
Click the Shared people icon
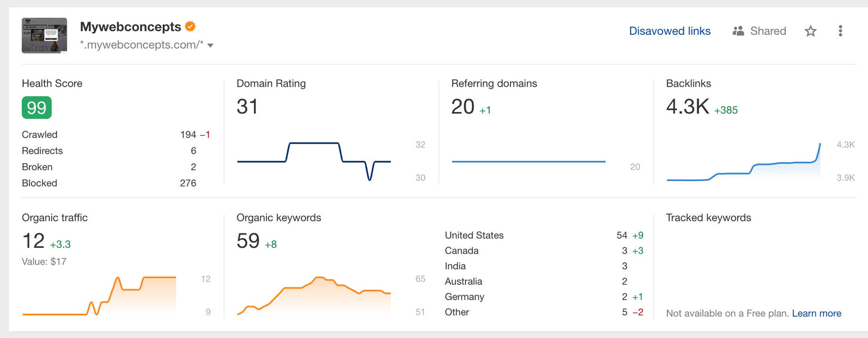[x=738, y=31]
